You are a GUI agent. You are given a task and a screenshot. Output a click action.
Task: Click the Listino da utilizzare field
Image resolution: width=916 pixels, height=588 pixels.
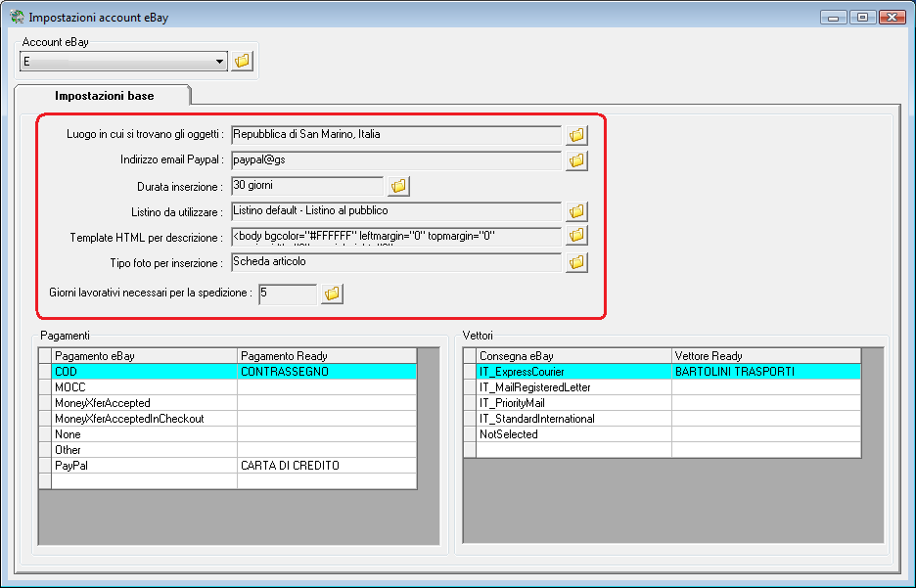click(396, 211)
